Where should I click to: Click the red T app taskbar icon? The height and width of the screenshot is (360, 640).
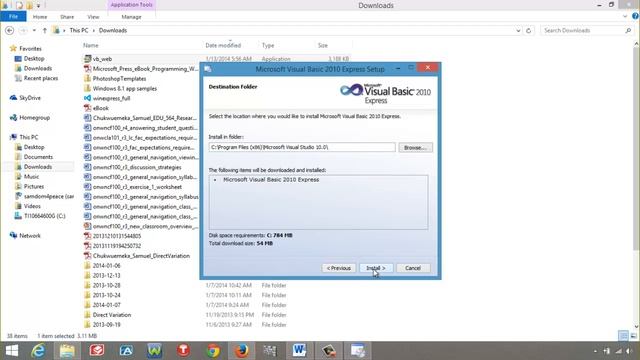[x=183, y=351]
